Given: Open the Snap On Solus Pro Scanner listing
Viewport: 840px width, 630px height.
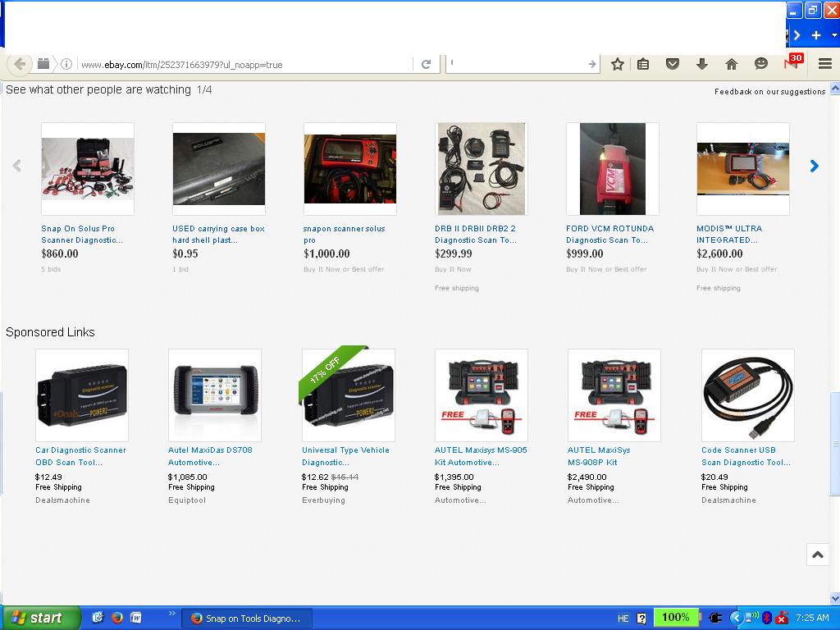Looking at the screenshot, I should click(81, 234).
